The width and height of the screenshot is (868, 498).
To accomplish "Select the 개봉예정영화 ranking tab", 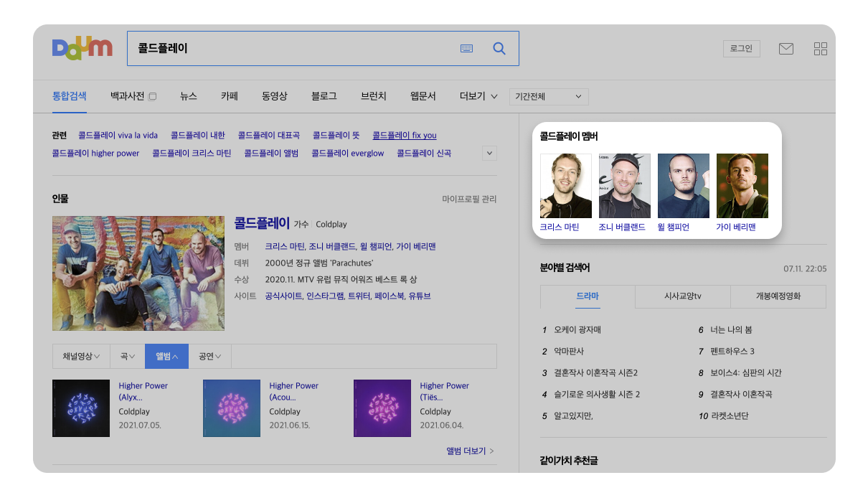I will pos(778,296).
